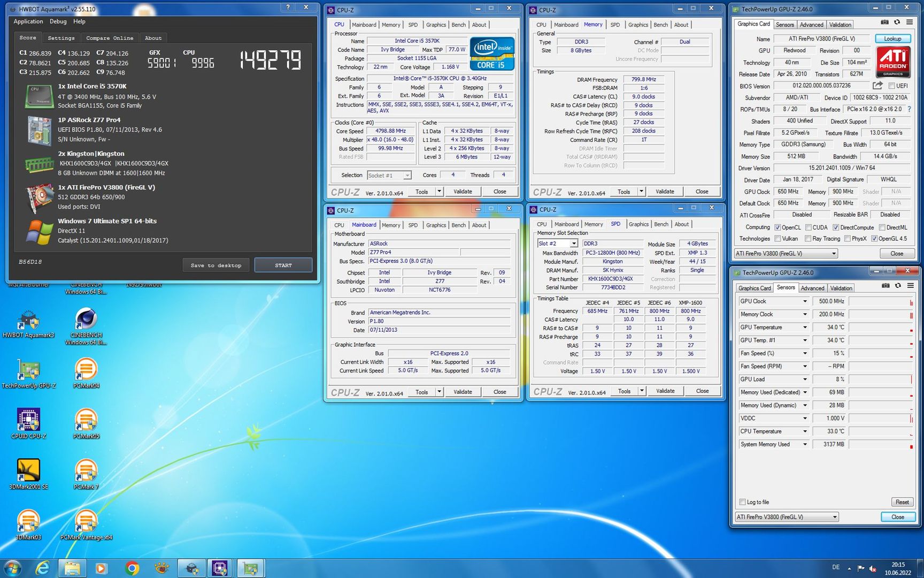
Task: Open PCMark Vantage x64 desktop shortcut
Action: coord(86,526)
